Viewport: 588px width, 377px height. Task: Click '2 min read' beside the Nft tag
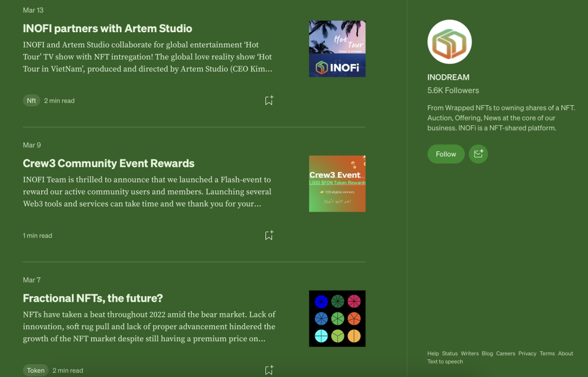pyautogui.click(x=59, y=100)
